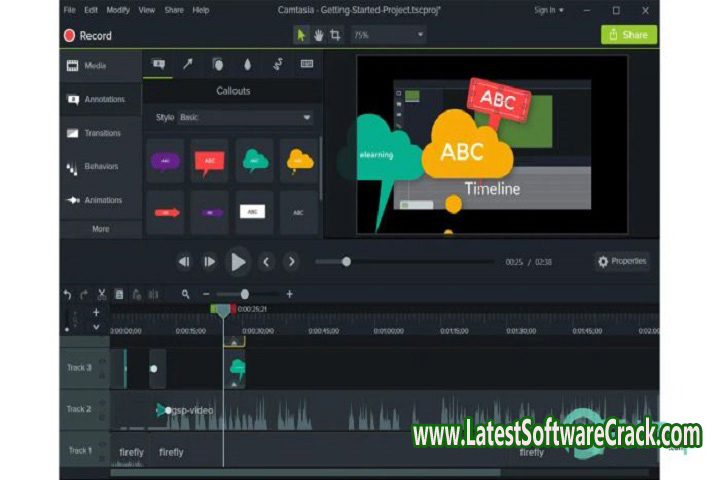Add a new track with plus button
The image size is (720, 480).
click(x=96, y=312)
